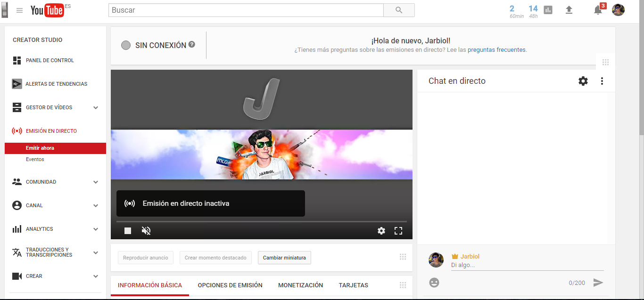Click the drag handle beside Cambiar miniatura
Screen dimensions: 644x300
403,257
